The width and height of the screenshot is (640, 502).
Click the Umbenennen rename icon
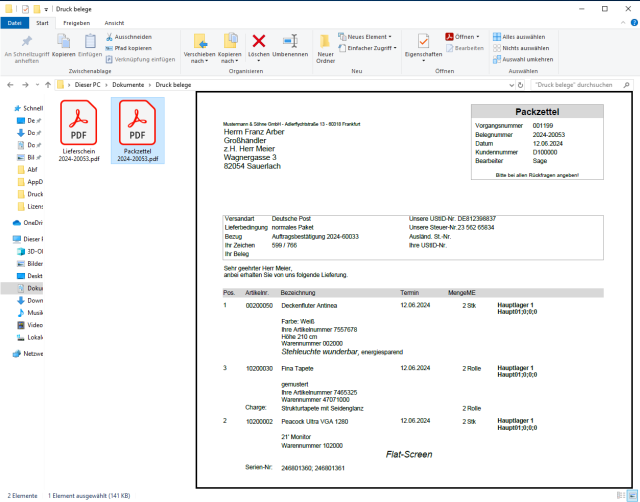point(290,41)
